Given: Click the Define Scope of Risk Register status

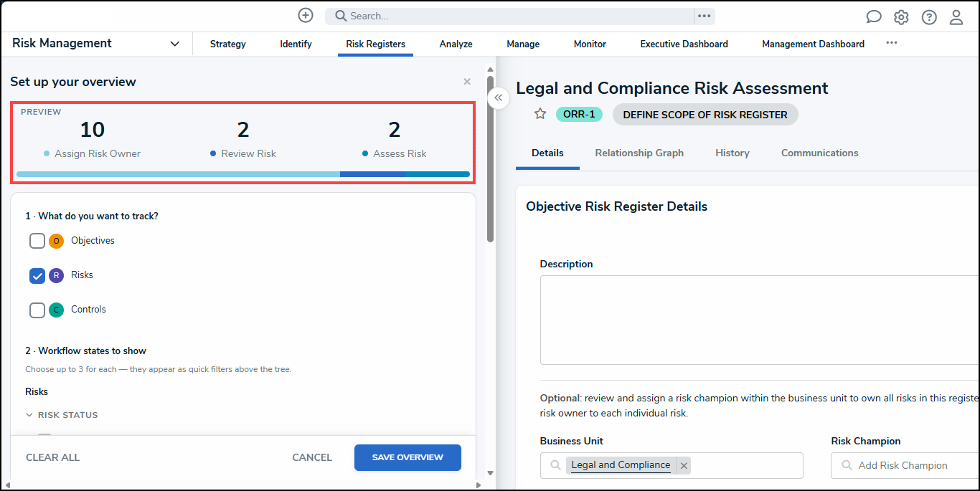Looking at the screenshot, I should pos(705,115).
